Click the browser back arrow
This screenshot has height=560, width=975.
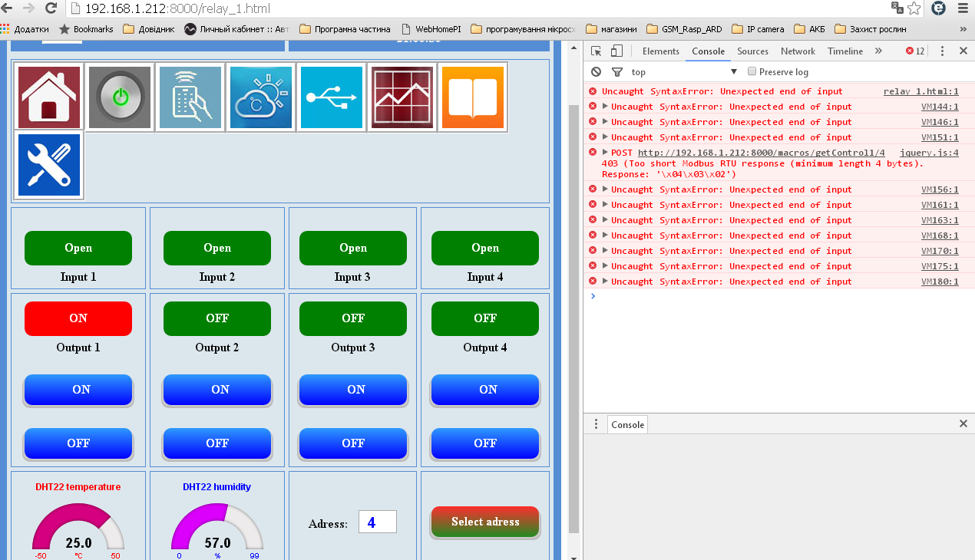point(8,8)
